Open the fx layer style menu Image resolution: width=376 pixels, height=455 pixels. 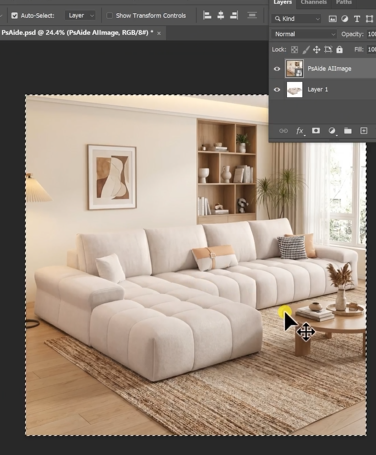(300, 131)
